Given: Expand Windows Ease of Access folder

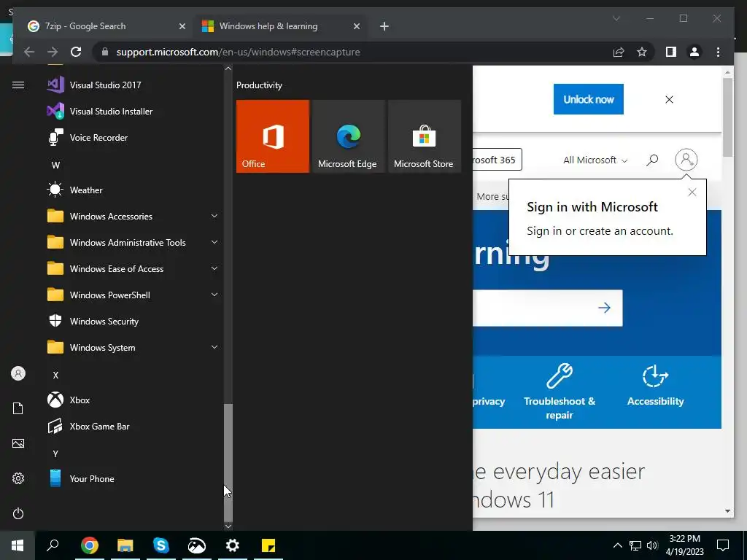Looking at the screenshot, I should tap(131, 269).
